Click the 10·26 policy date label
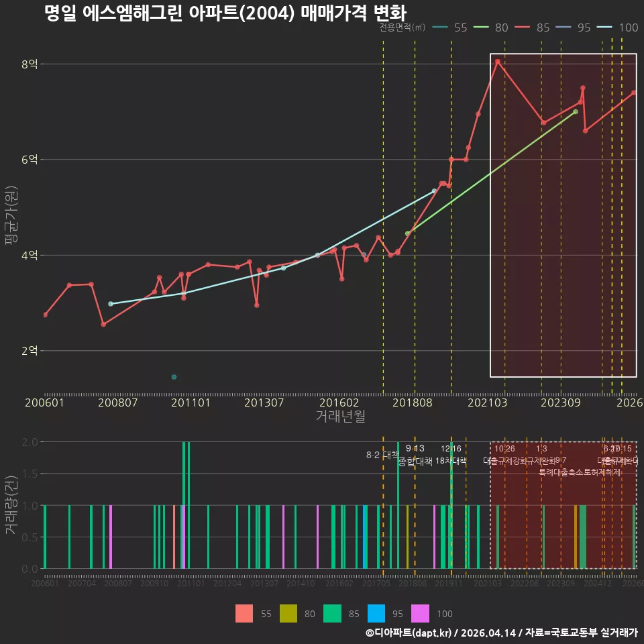 point(504,449)
